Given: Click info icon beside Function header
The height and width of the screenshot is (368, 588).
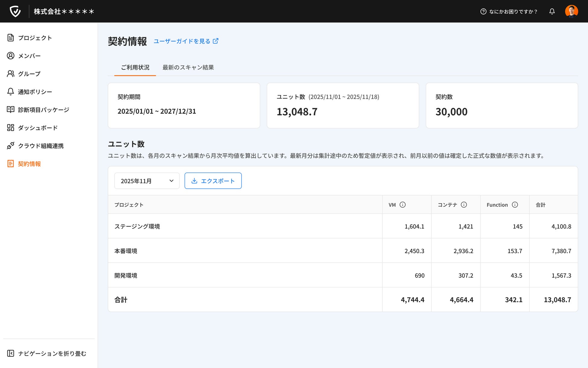Looking at the screenshot, I should point(515,205).
